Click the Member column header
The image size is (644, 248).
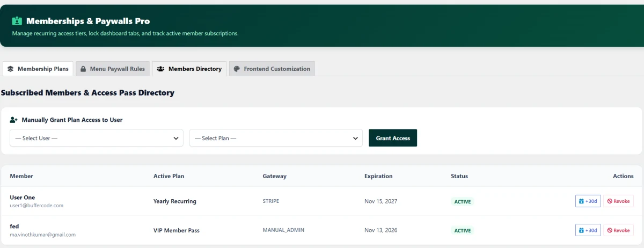coord(21,176)
